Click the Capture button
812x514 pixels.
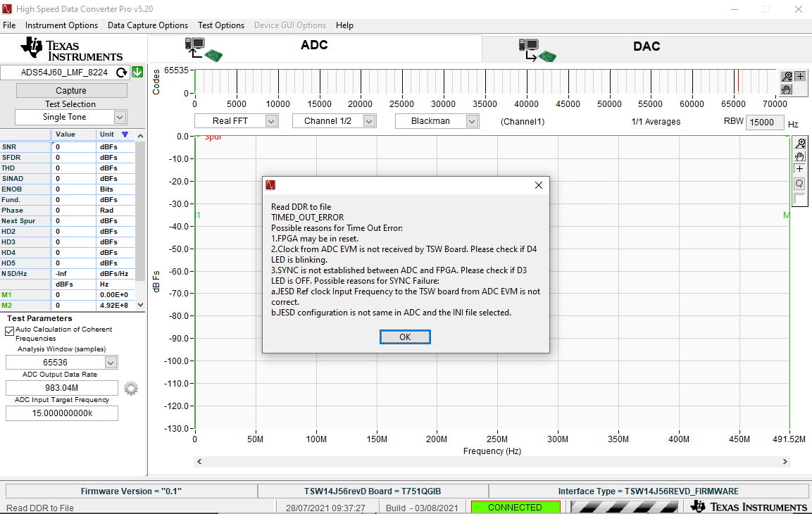[x=71, y=91]
